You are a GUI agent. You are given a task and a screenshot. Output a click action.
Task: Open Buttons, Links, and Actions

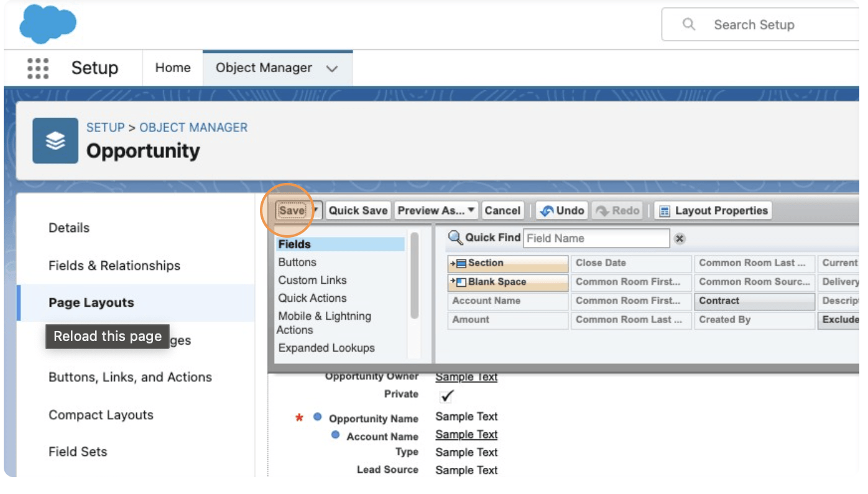131,377
